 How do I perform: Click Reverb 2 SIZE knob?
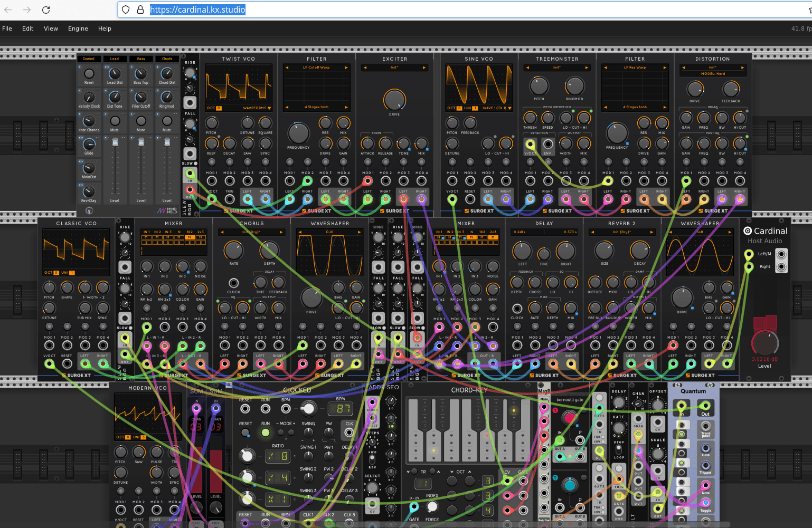(x=604, y=251)
